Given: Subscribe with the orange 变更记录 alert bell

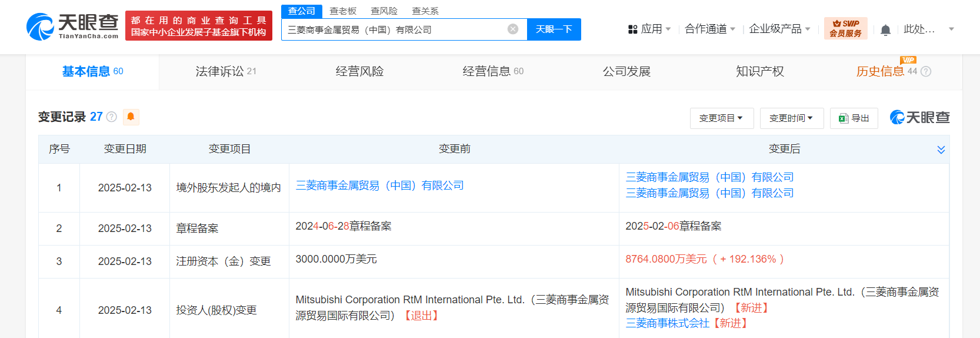Looking at the screenshot, I should pos(131,117).
